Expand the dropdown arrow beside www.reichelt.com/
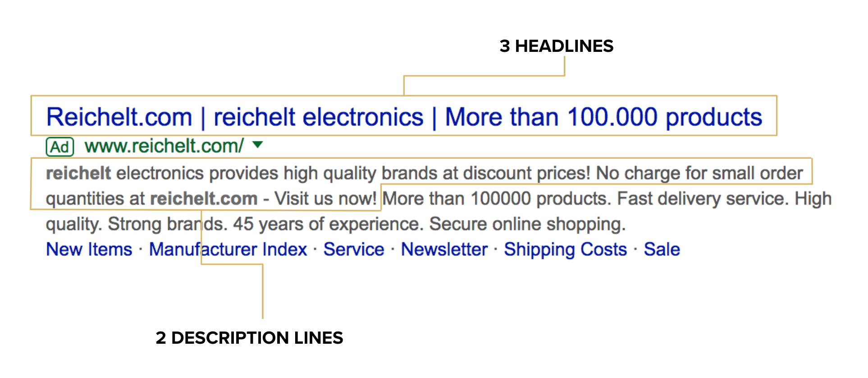Viewport: 868px width, 378px height. [257, 145]
